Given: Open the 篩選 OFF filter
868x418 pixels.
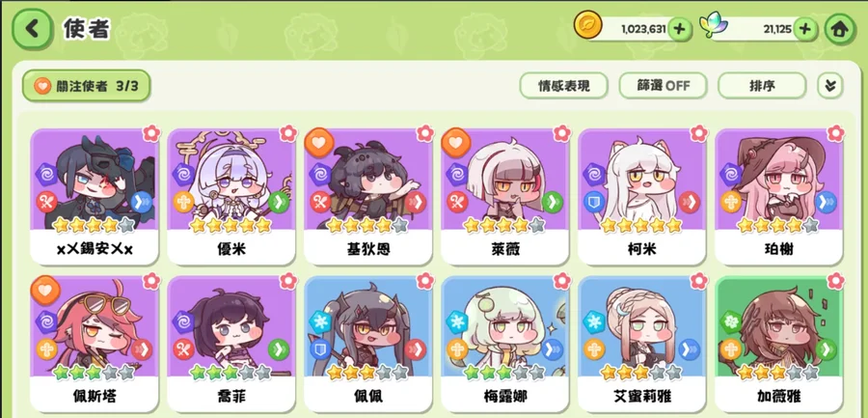Looking at the screenshot, I should pos(663,86).
